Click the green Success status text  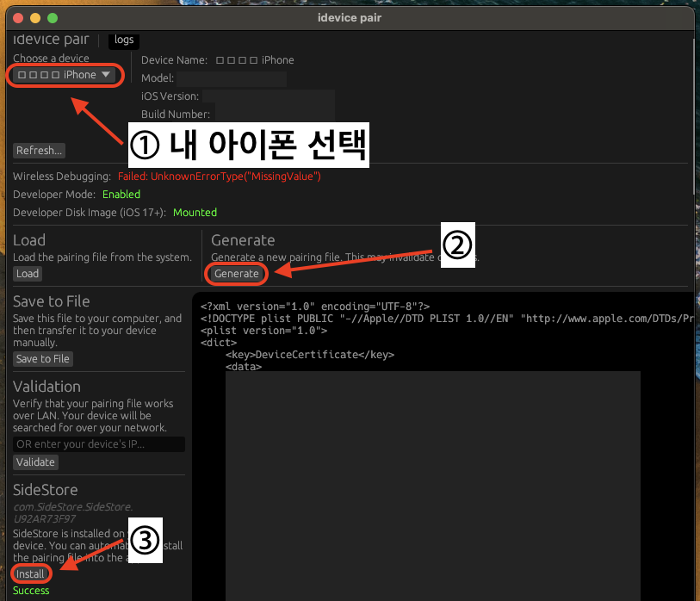point(31,591)
